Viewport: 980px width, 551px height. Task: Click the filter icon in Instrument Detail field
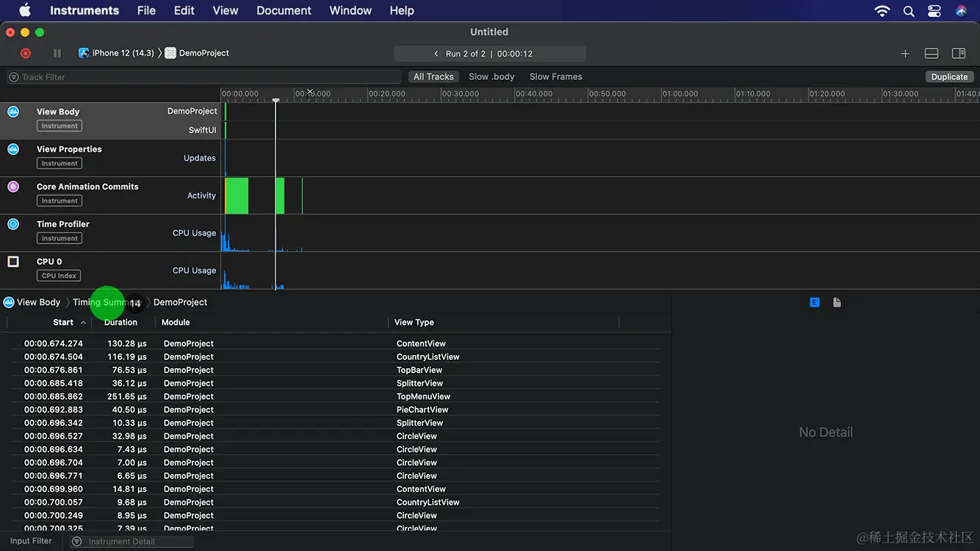77,541
